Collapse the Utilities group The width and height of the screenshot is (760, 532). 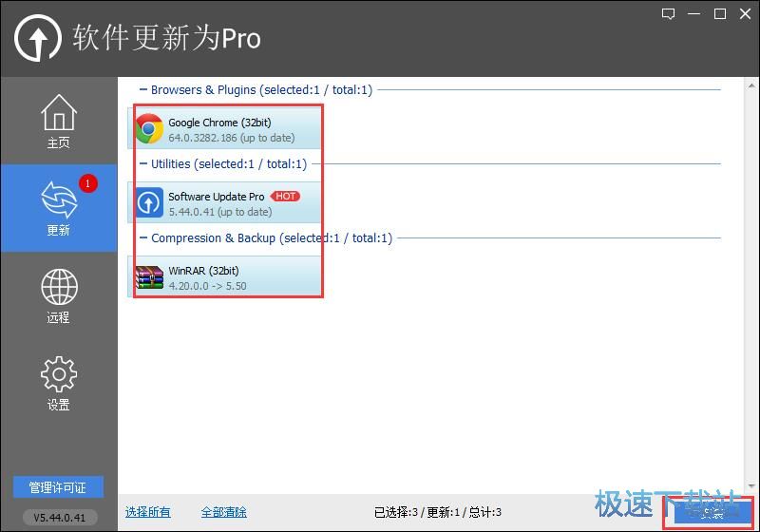143,163
